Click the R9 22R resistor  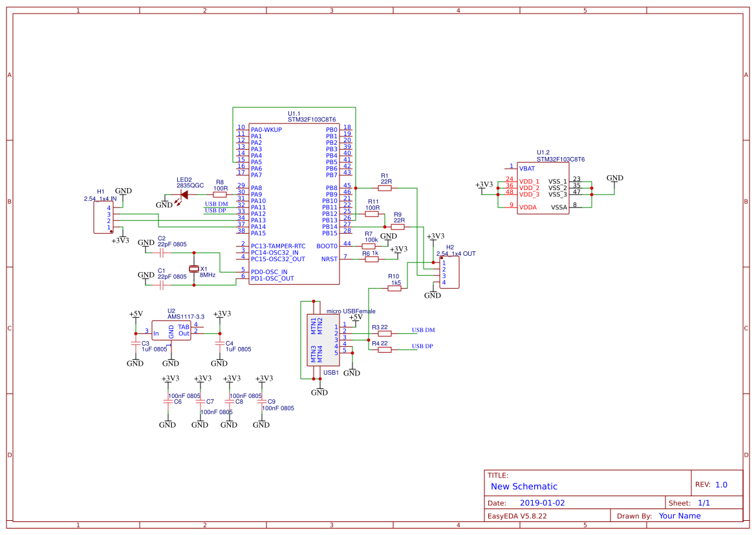coord(398,227)
